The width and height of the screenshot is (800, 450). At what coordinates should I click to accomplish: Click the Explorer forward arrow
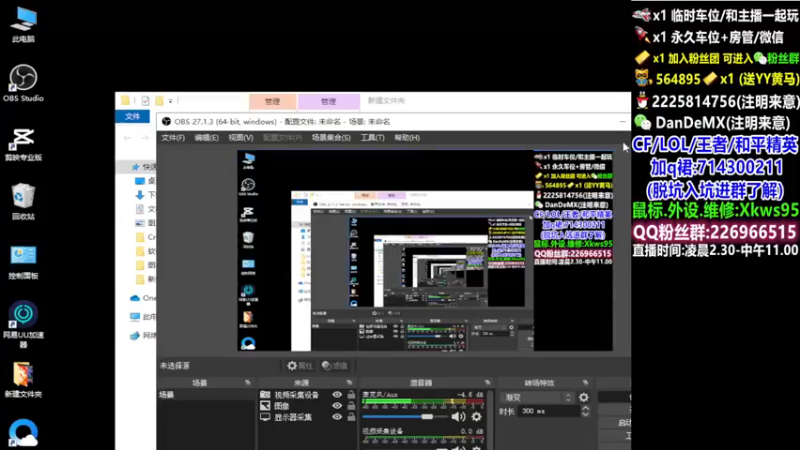[145, 138]
